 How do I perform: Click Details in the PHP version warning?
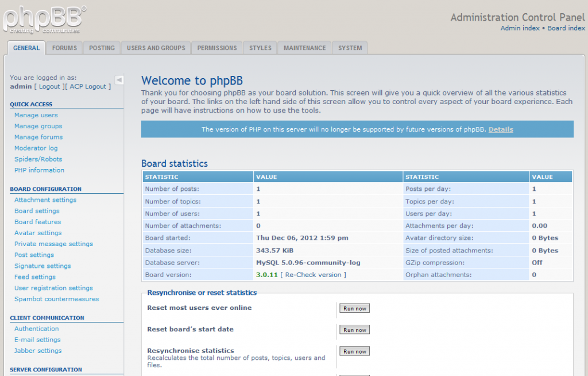point(500,129)
